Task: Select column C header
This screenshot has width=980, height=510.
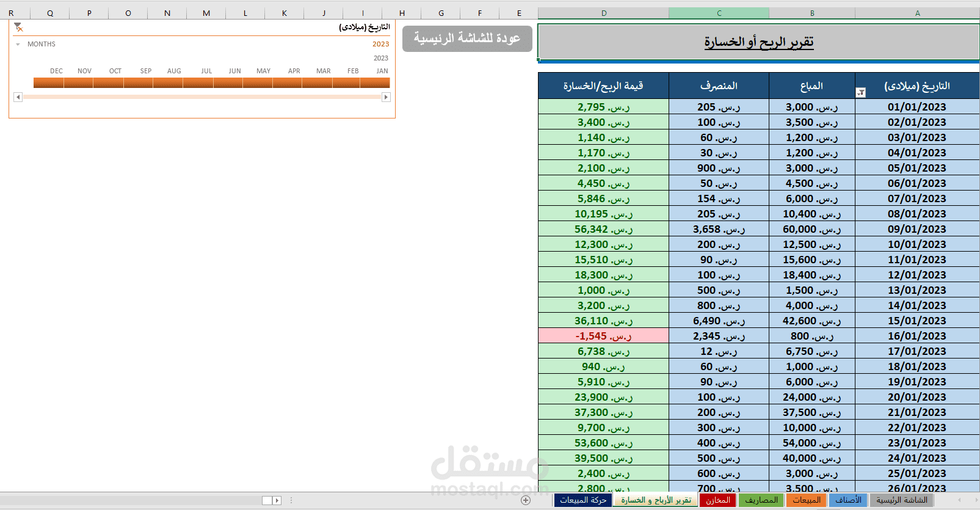Action: [x=719, y=13]
